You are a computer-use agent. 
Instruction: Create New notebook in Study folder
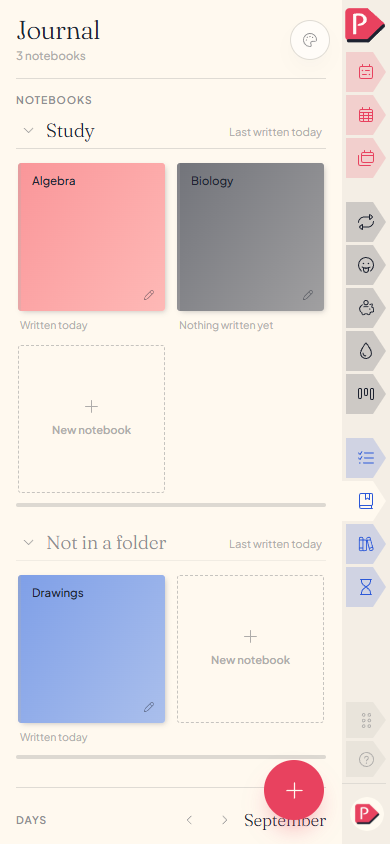point(91,419)
